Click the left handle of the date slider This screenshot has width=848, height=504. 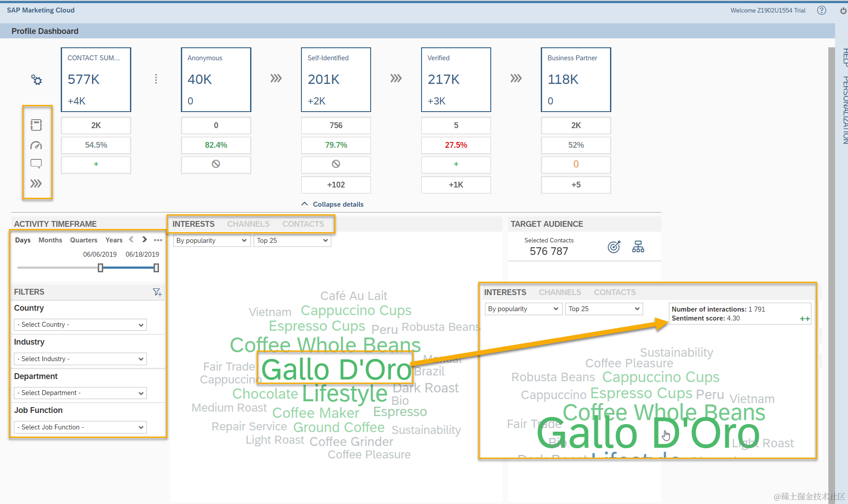100,268
